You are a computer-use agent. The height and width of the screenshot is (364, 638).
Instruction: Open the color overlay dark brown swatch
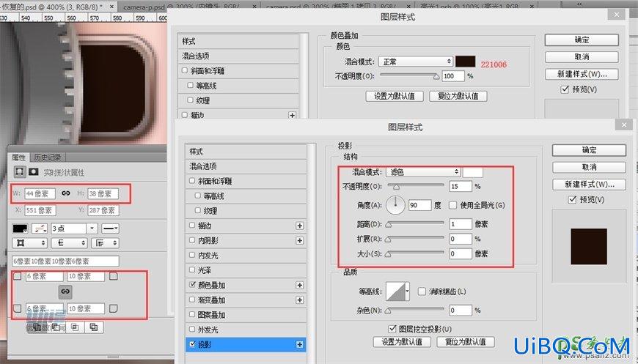465,62
